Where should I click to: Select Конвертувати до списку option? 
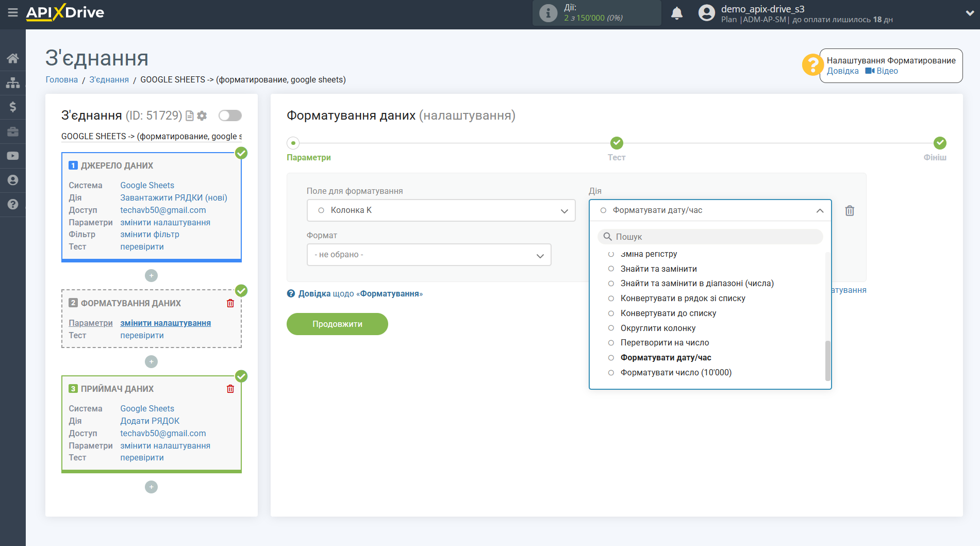coord(668,313)
